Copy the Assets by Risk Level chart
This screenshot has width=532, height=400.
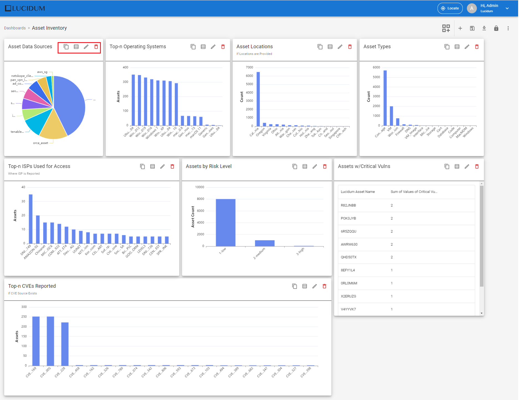pos(295,166)
